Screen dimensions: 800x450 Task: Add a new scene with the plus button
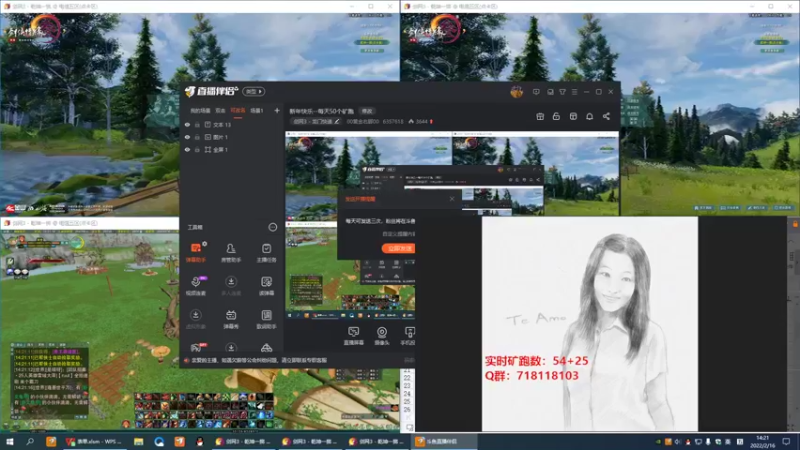277,110
